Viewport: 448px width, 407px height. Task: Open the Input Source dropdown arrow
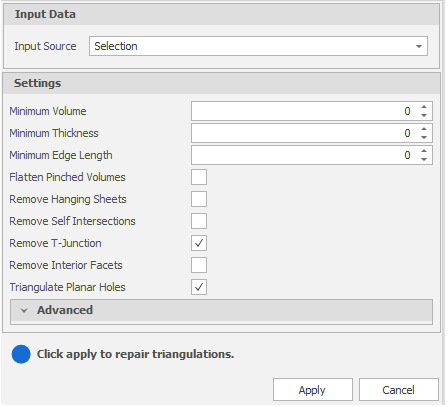(419, 46)
